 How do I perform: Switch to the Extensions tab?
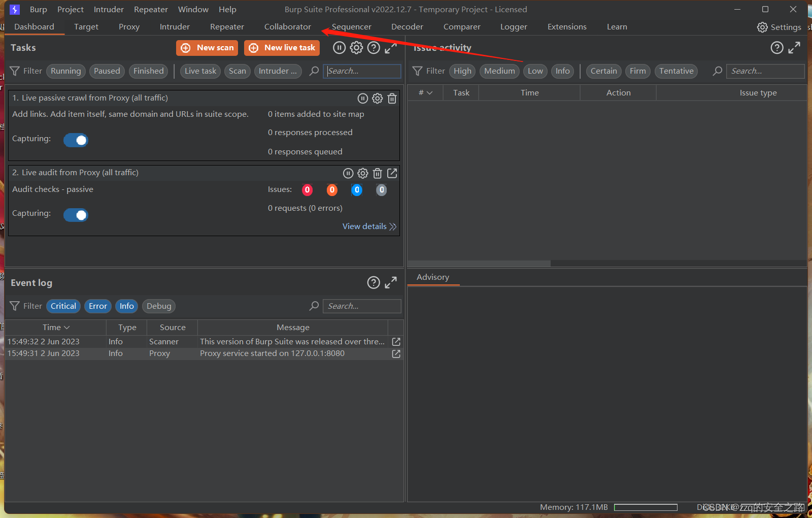point(567,27)
